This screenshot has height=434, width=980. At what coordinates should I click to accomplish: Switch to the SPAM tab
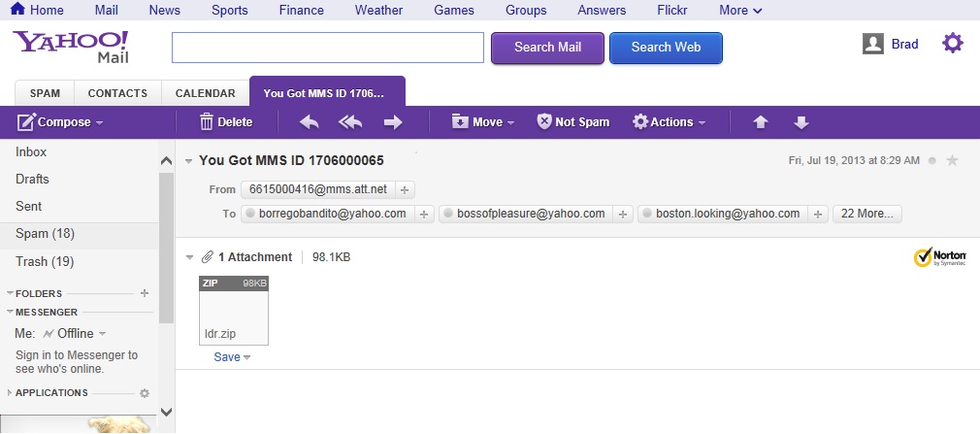45,93
